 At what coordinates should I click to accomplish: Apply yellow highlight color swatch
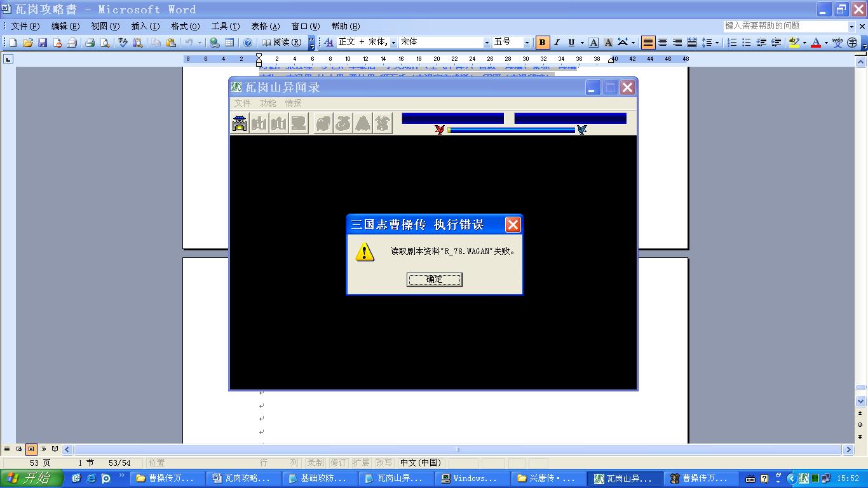click(x=794, y=43)
